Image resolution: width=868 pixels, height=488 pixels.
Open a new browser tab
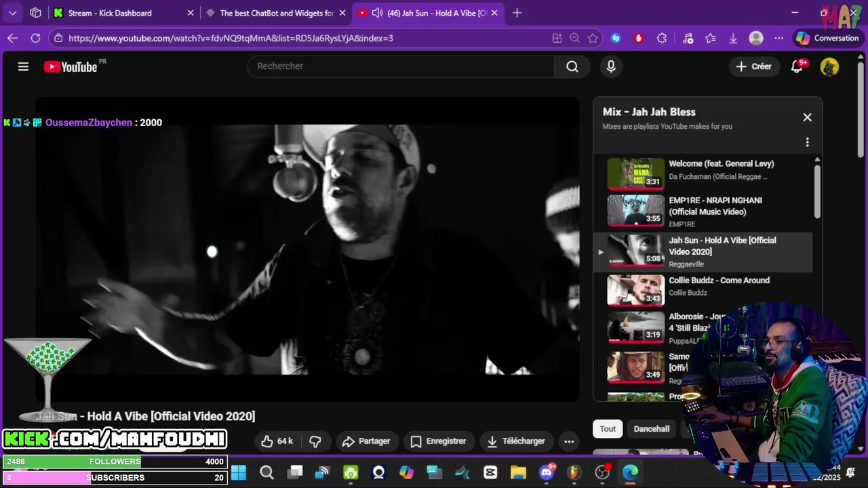517,13
